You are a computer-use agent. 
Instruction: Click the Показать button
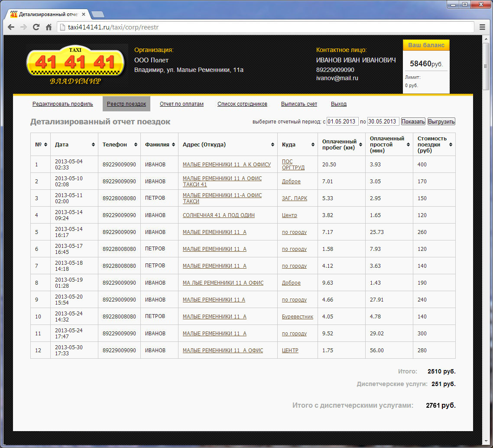point(413,122)
